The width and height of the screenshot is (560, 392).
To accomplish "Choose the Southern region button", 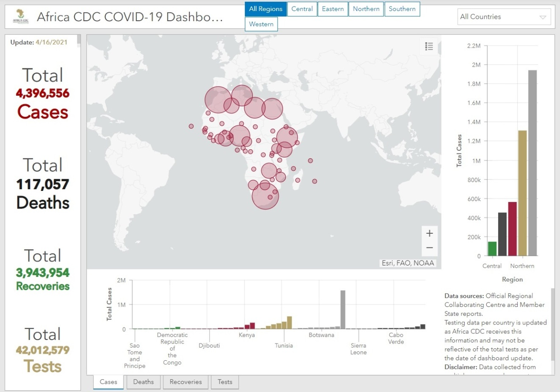I will click(x=402, y=9).
